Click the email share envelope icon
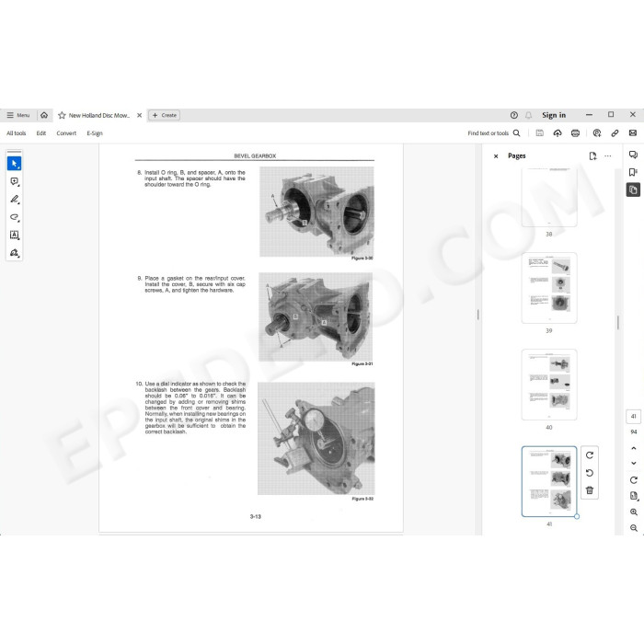The image size is (644, 644). [633, 133]
